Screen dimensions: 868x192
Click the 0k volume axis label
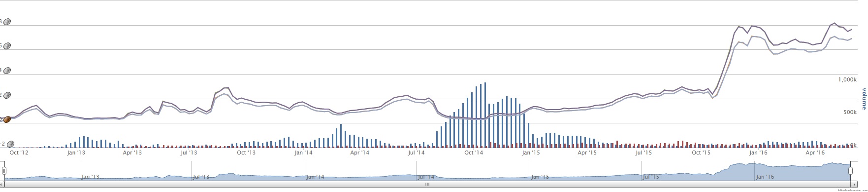click(x=854, y=145)
